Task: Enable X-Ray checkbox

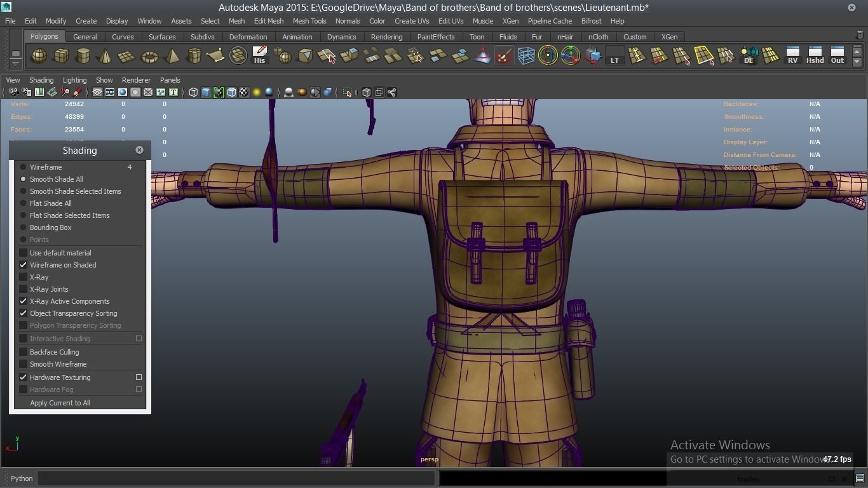Action: [24, 277]
